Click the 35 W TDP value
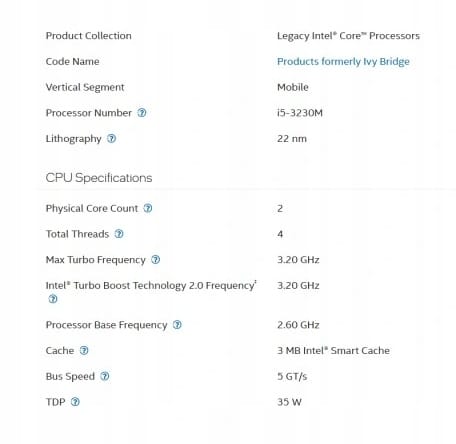Viewport: 456px width, 444px height. point(289,402)
